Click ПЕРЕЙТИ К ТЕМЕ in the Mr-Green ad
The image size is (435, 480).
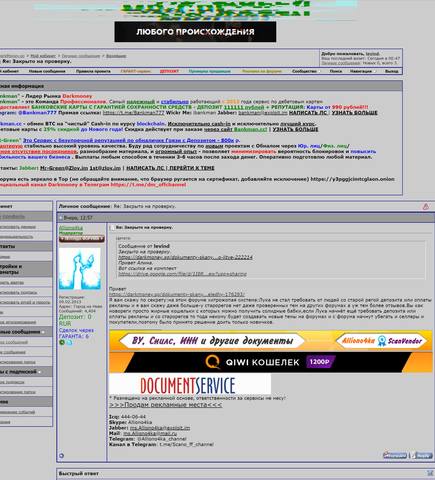click(x=192, y=168)
